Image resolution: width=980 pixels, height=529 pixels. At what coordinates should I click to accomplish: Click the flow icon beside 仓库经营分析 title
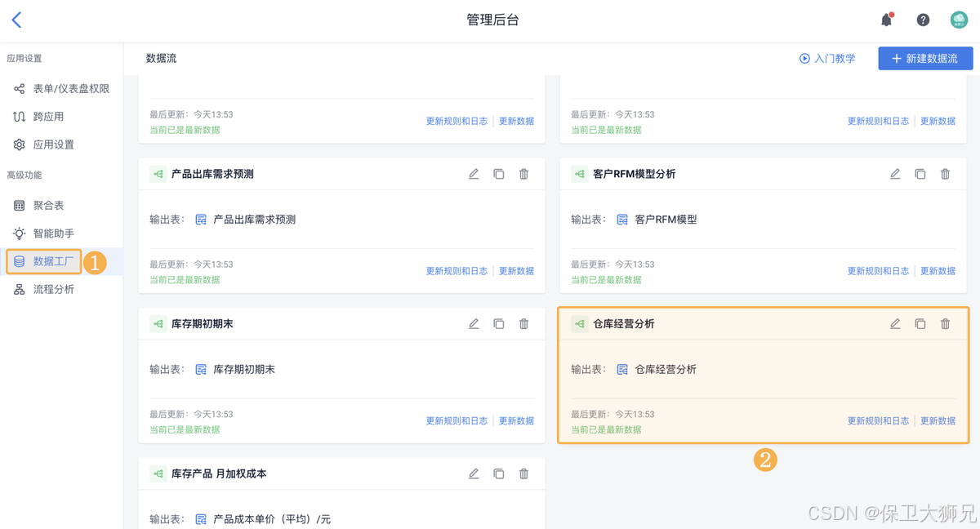point(580,324)
